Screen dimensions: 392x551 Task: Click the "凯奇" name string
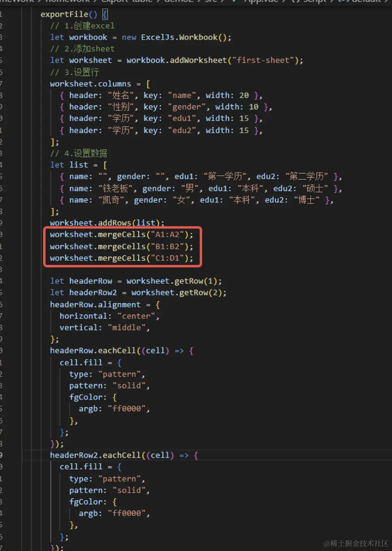point(112,200)
